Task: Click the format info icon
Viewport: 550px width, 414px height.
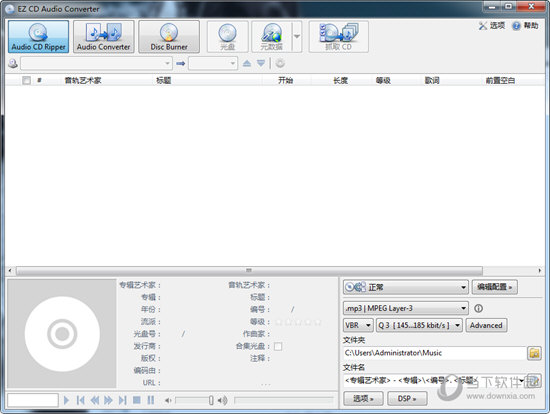Action: (x=478, y=308)
